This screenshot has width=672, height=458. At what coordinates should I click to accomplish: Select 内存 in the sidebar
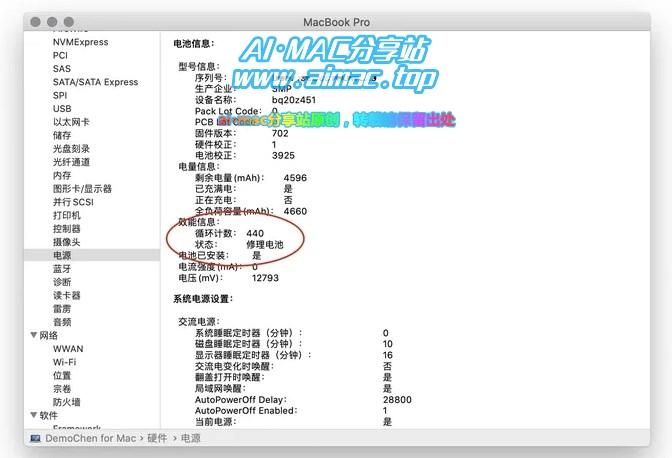62,175
